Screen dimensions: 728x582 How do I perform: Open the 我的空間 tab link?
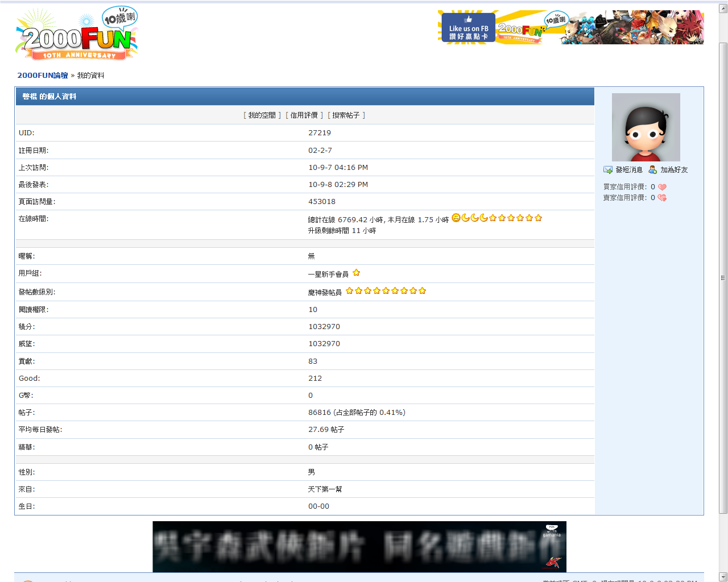[262, 115]
